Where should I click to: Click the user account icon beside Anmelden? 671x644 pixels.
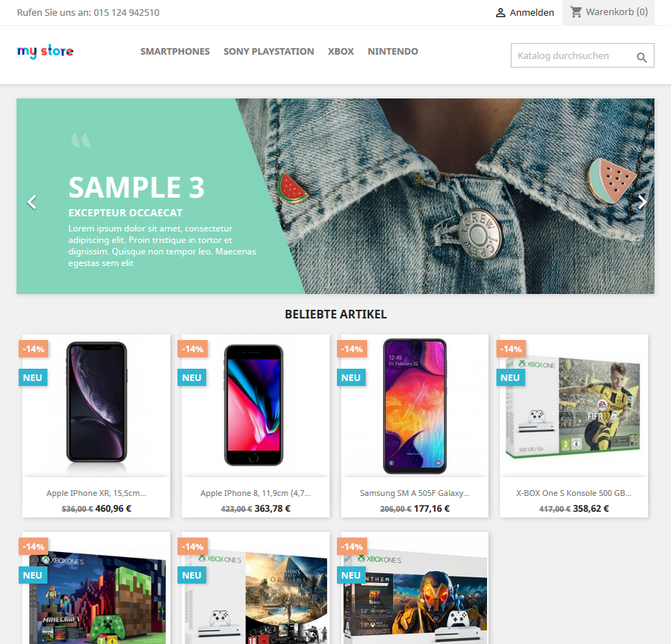coord(500,13)
